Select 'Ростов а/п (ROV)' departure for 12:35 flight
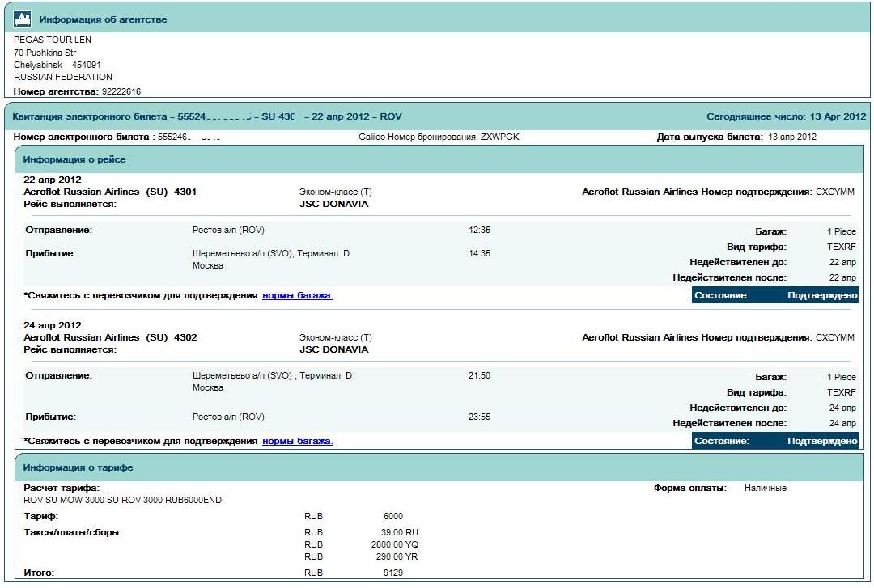The height and width of the screenshot is (588, 874). [228, 230]
